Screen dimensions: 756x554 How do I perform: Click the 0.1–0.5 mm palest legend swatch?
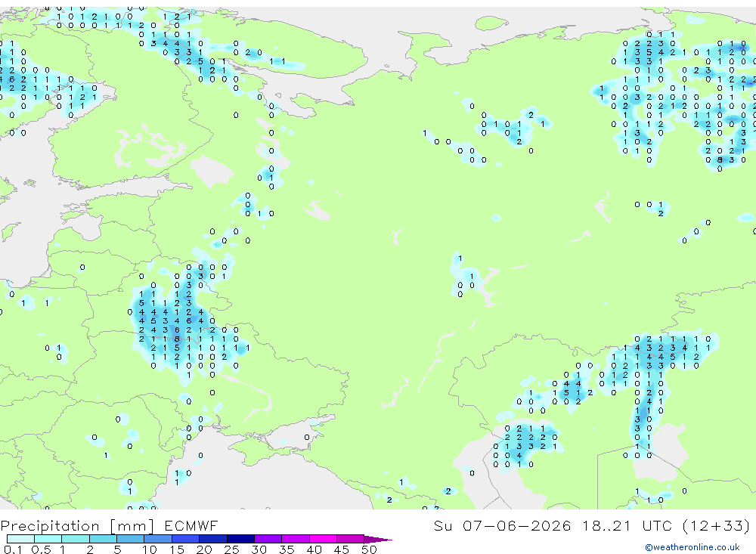pos(20,539)
